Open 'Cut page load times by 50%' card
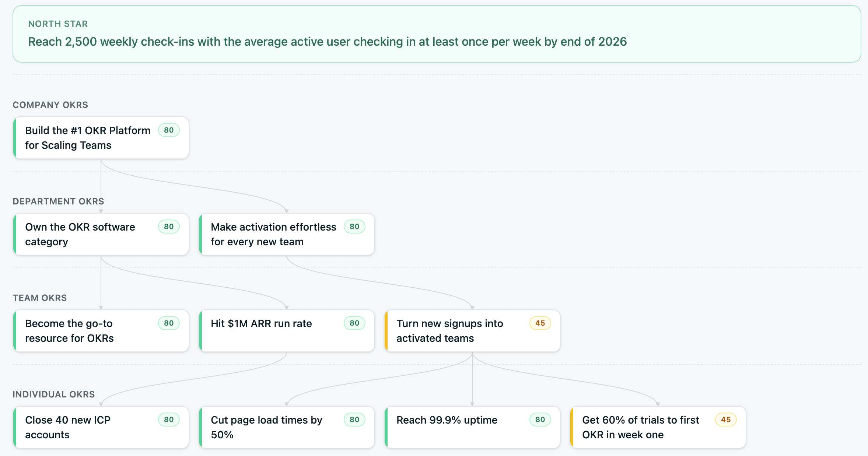Screen dimensions: 868x456 click(x=287, y=427)
